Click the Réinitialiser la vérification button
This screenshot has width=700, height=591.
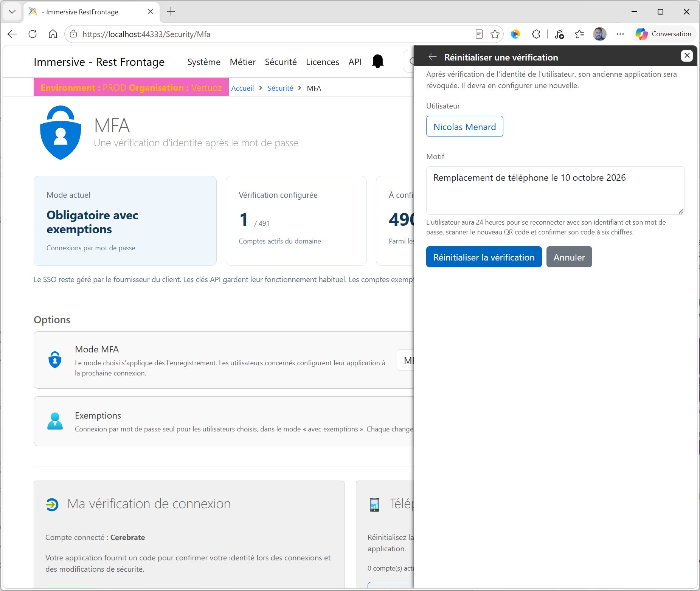(484, 257)
